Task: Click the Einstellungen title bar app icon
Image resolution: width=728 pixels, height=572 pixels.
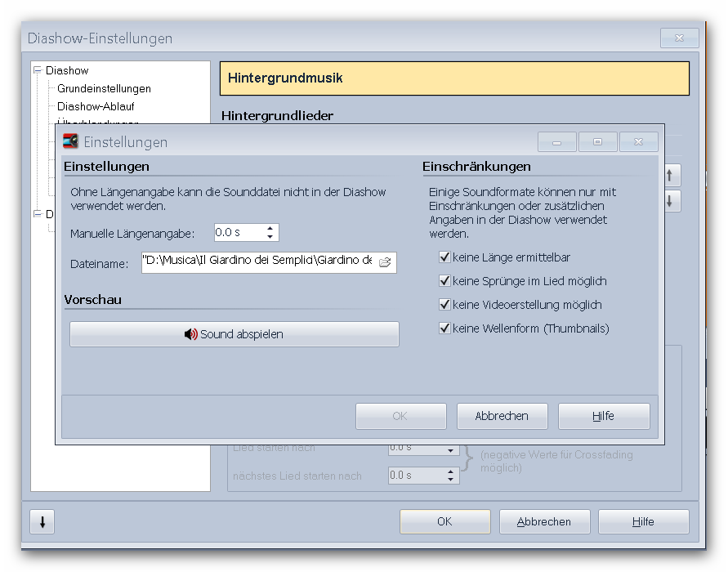Action: coord(71,141)
